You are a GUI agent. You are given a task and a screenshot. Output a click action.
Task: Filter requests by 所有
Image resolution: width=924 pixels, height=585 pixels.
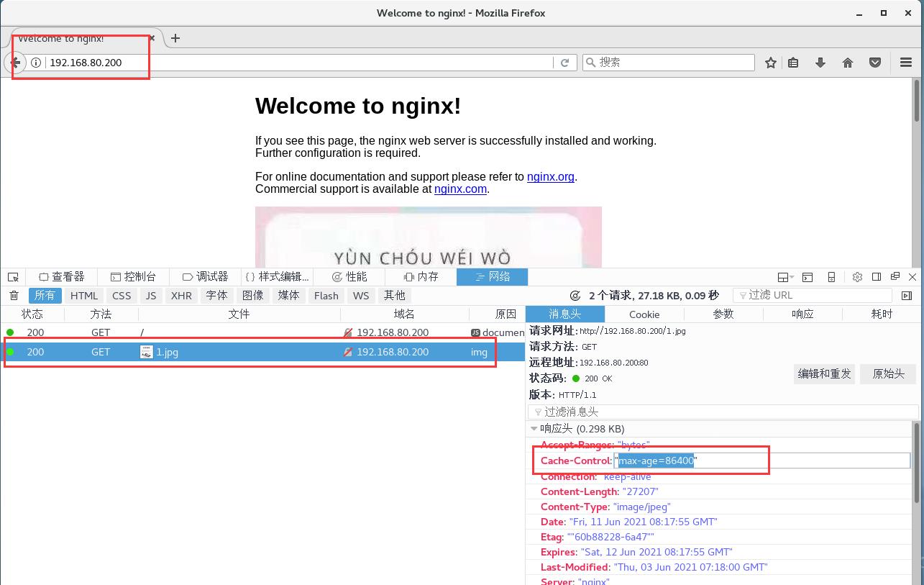pyautogui.click(x=45, y=296)
